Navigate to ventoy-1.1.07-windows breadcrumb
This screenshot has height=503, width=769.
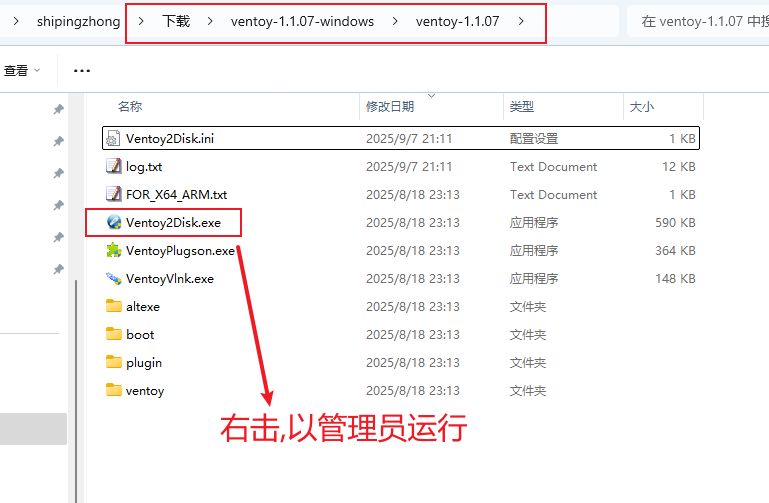click(300, 21)
